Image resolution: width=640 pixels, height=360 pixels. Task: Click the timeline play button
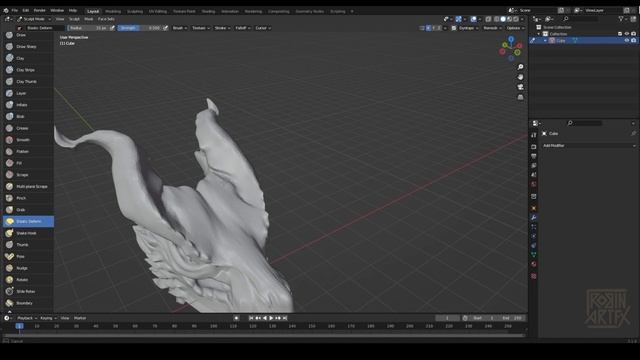271,318
